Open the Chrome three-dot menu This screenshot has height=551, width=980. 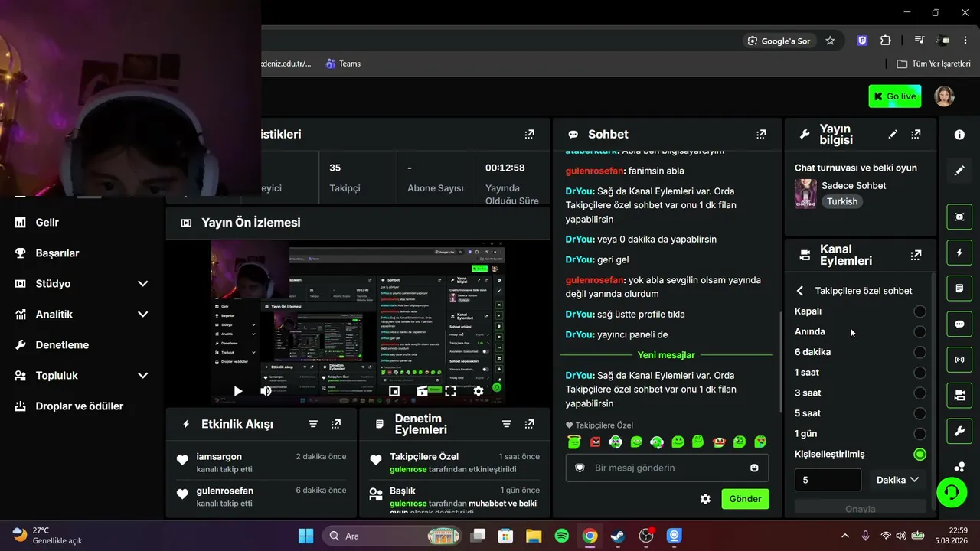[965, 41]
